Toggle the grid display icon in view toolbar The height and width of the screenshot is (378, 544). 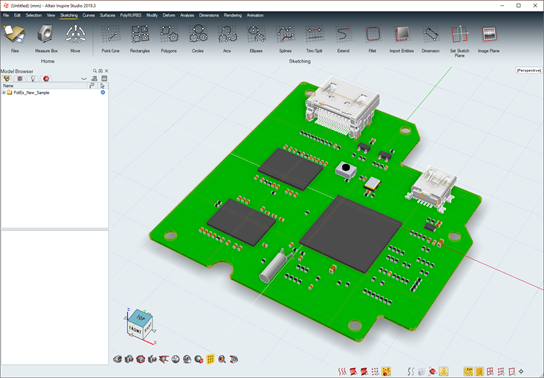tap(210, 359)
